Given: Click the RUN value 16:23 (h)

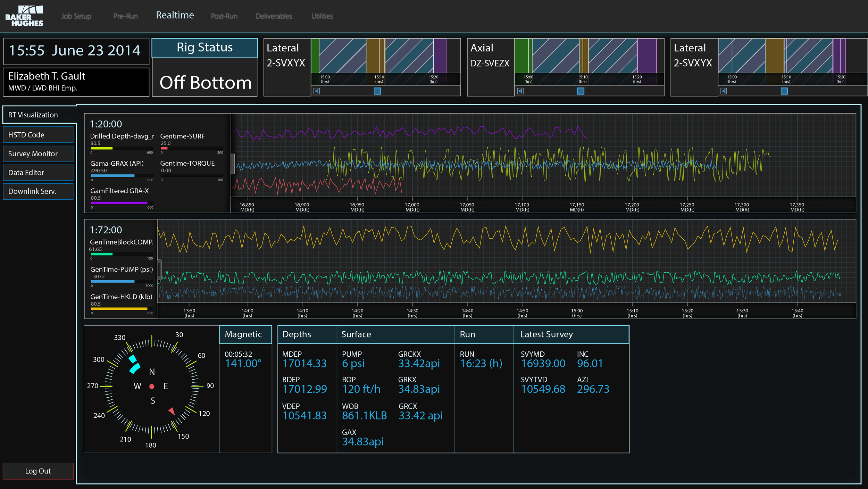Looking at the screenshot, I should point(481,364).
